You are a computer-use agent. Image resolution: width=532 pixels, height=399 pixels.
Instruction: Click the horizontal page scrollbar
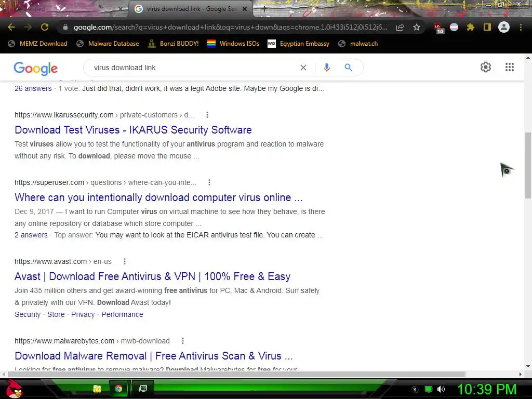pos(236,374)
